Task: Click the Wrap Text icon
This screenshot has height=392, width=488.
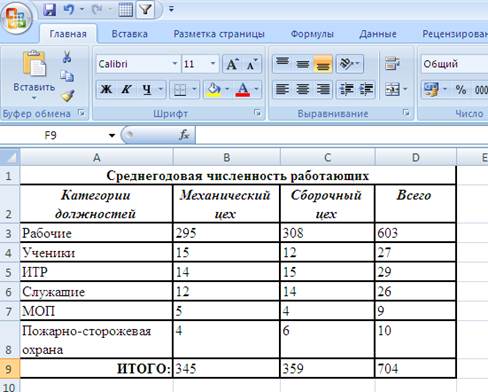Action: [x=392, y=63]
